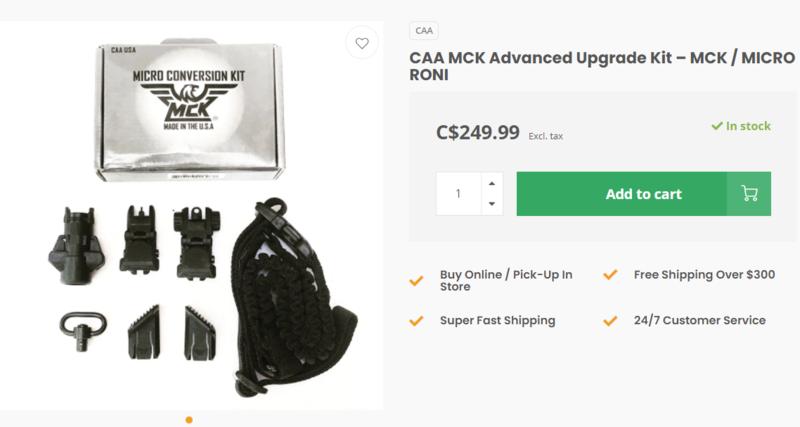Click the shopping cart icon on the button
800x427 pixels.
coord(749,194)
